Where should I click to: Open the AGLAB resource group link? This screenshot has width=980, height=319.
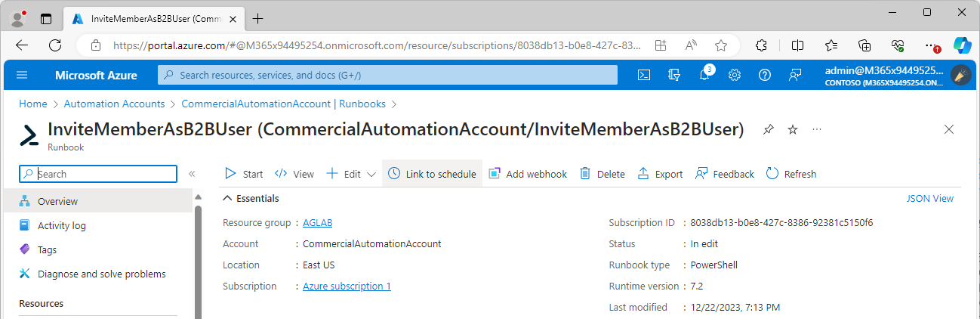pyautogui.click(x=317, y=223)
